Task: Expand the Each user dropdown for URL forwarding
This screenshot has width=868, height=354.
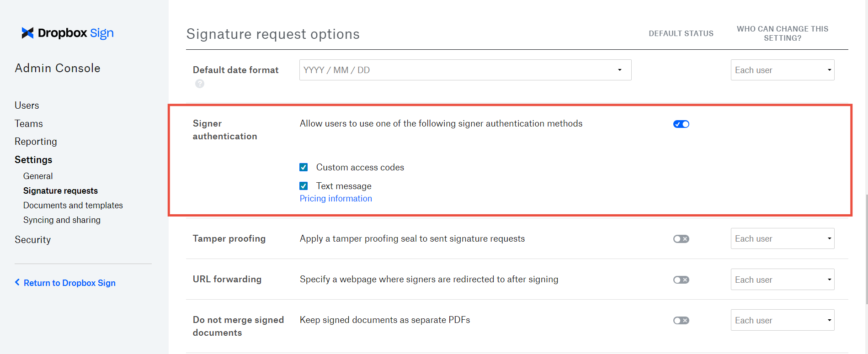Action: click(x=782, y=279)
